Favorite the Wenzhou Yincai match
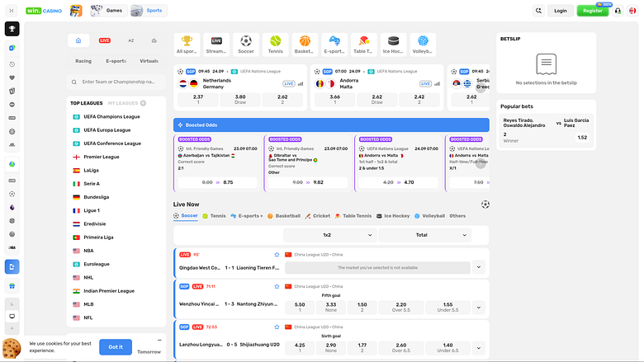The width and height of the screenshot is (644, 362). pyautogui.click(x=277, y=287)
